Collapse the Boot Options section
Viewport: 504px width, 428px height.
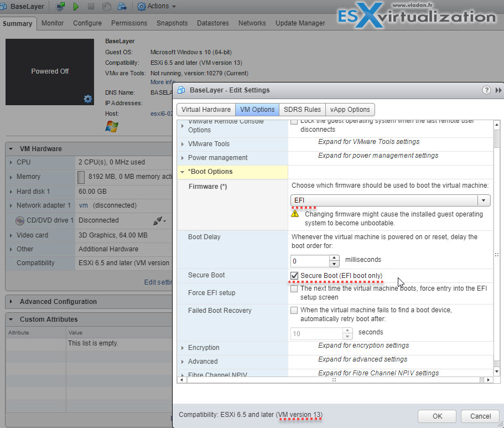(182, 172)
